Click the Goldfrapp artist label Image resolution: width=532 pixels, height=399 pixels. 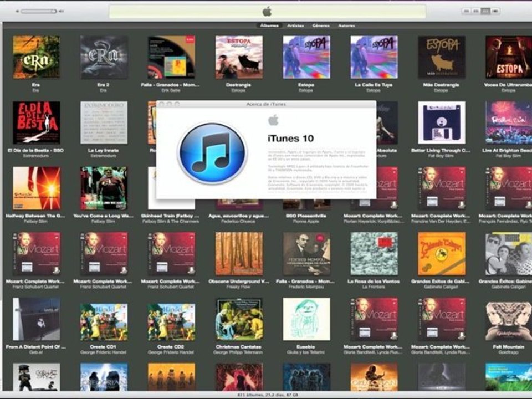[508, 352]
